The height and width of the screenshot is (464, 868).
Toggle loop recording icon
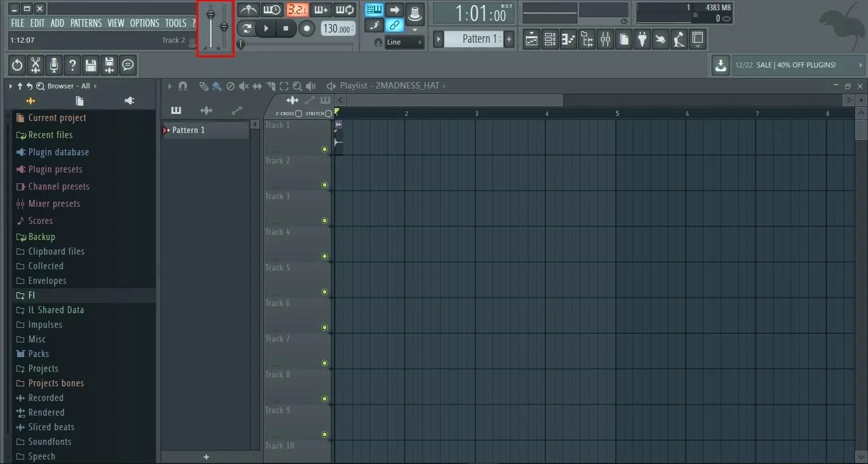click(x=345, y=10)
